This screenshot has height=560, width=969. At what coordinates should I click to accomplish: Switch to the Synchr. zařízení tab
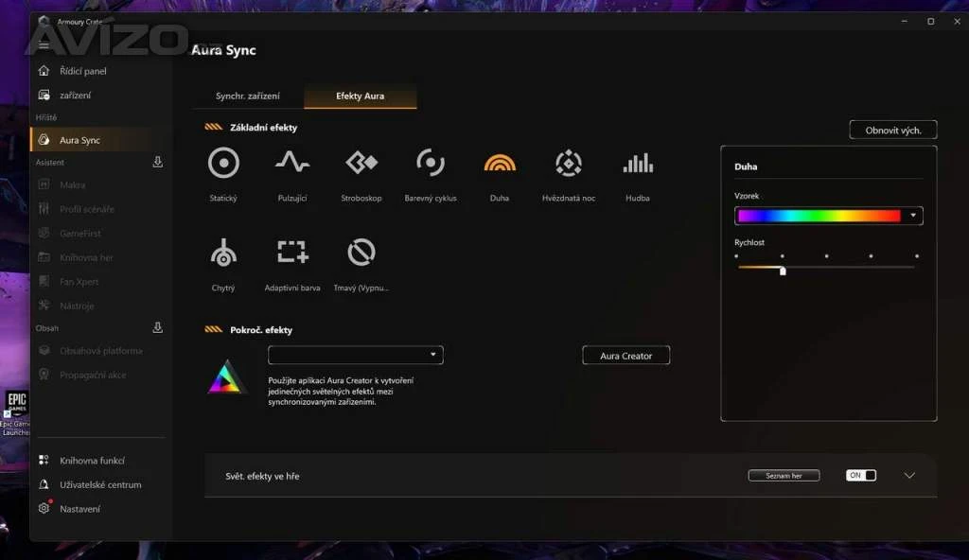(x=248, y=96)
